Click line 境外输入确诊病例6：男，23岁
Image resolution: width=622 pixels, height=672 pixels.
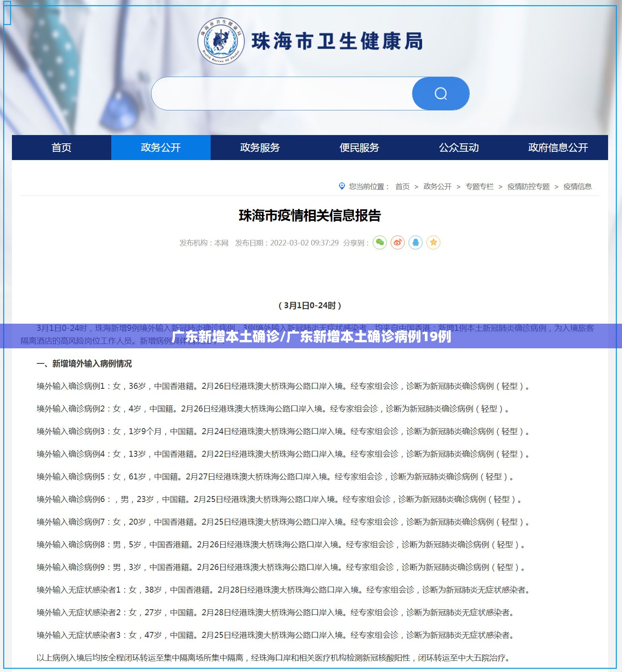(280, 499)
